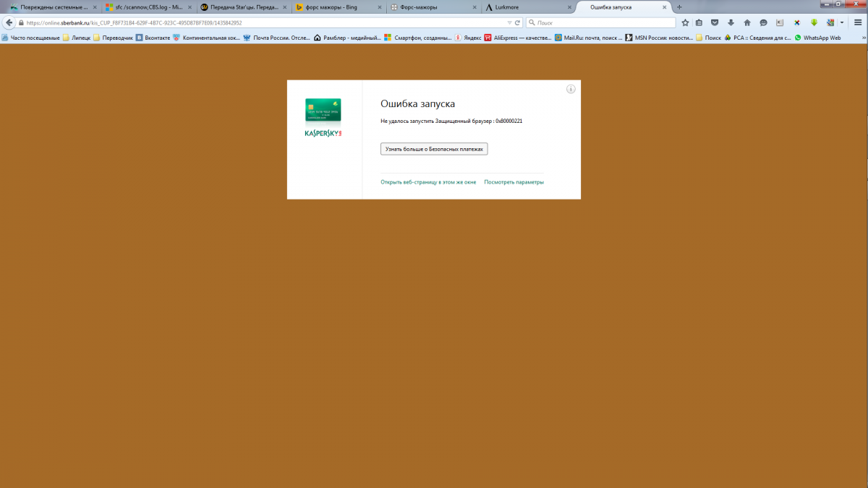Go back with the browser back arrow
This screenshot has width=868, height=488.
(x=9, y=22)
